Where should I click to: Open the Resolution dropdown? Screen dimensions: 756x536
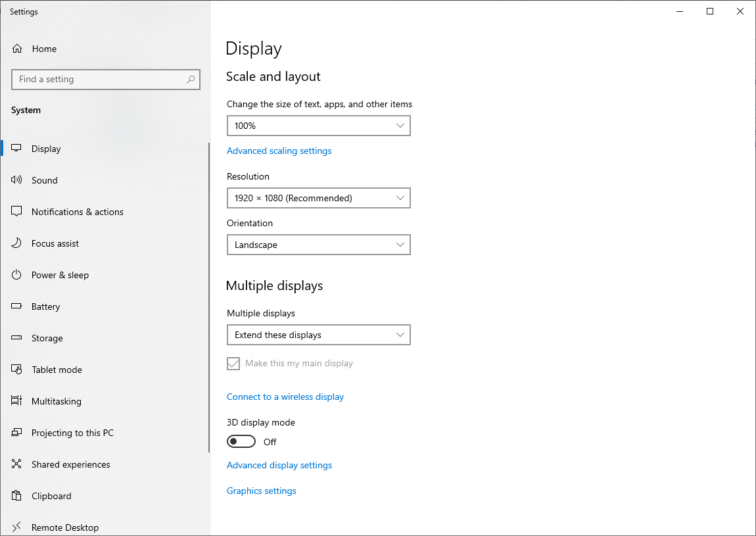click(319, 198)
